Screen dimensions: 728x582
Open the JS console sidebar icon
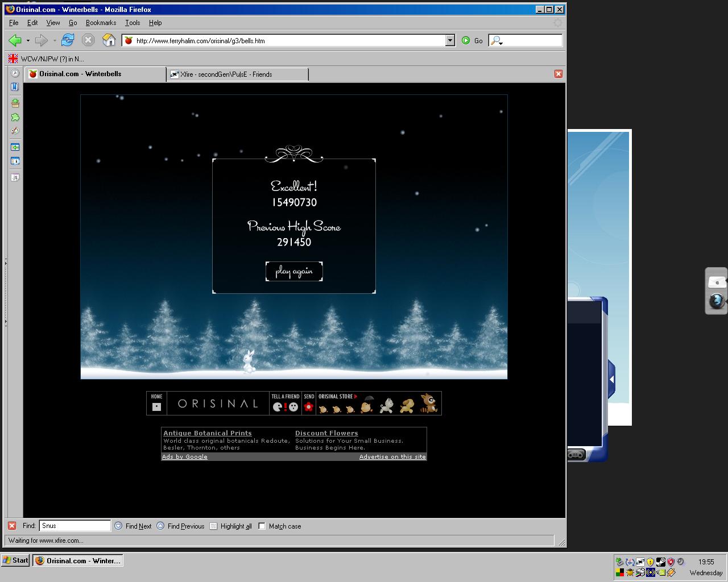15,177
